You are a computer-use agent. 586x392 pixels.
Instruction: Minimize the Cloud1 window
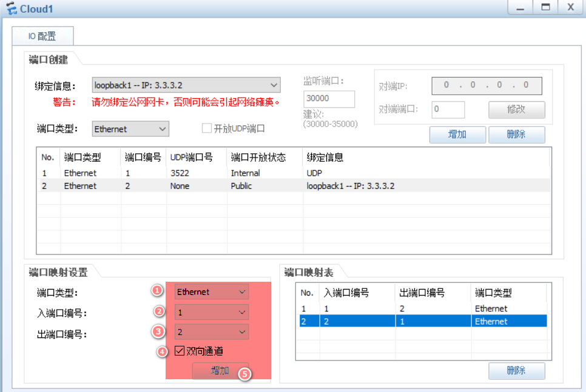(520, 7)
